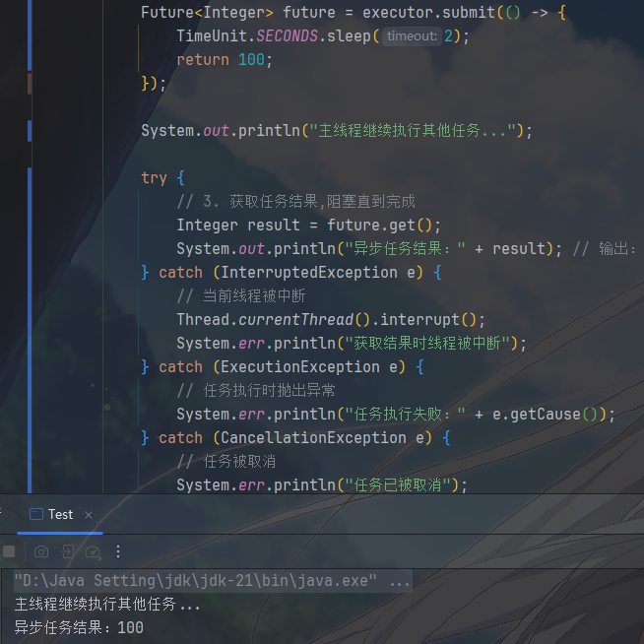Viewport: 644px width, 644px height.
Task: Expand the folded java.exe command line
Action: tap(401, 581)
